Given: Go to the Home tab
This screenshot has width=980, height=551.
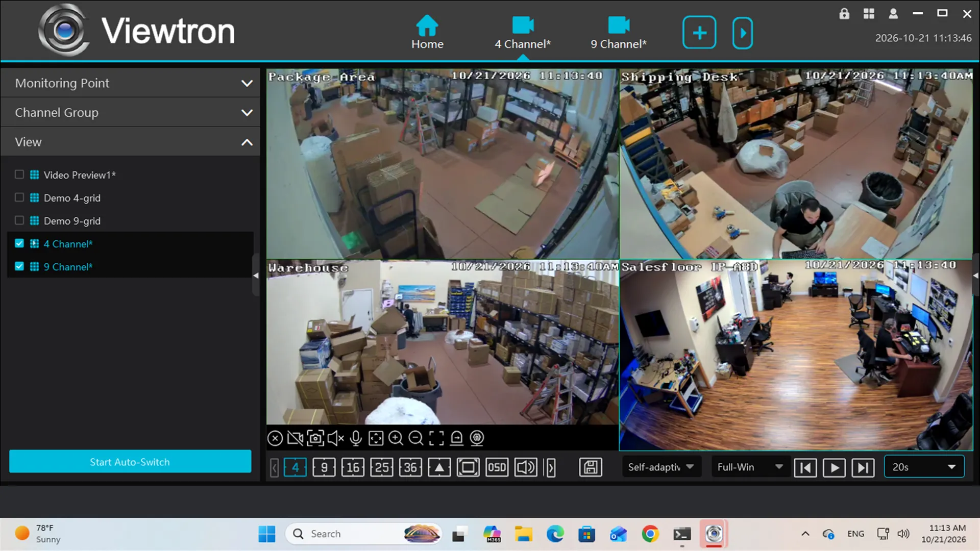Looking at the screenshot, I should coord(427,33).
